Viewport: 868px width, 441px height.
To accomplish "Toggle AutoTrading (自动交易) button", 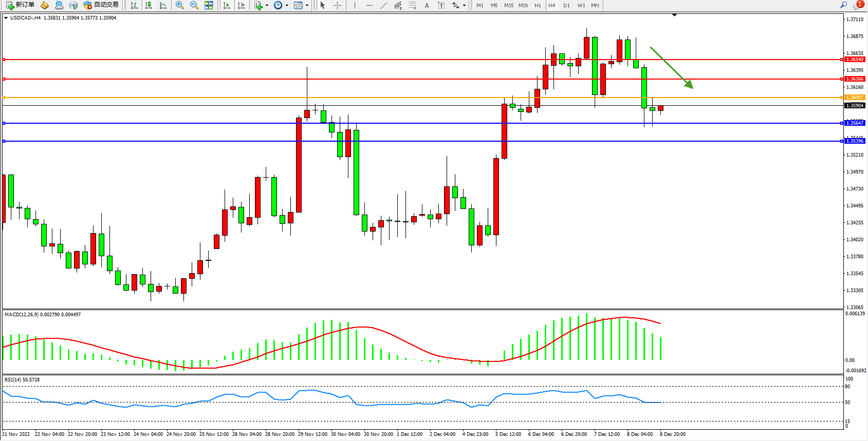I will tap(101, 5).
